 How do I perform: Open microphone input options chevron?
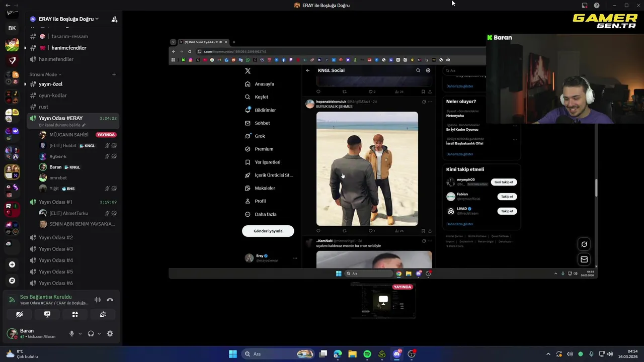point(79,334)
